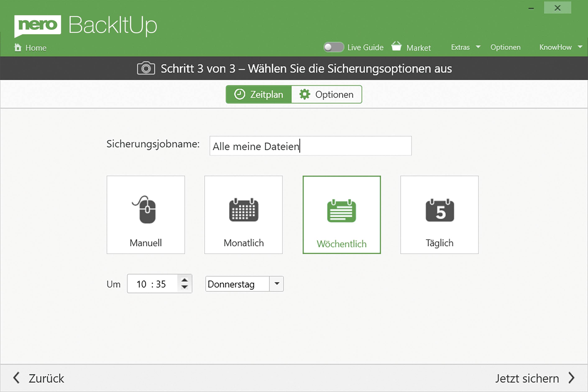Click Zurück to go back

tap(46, 378)
